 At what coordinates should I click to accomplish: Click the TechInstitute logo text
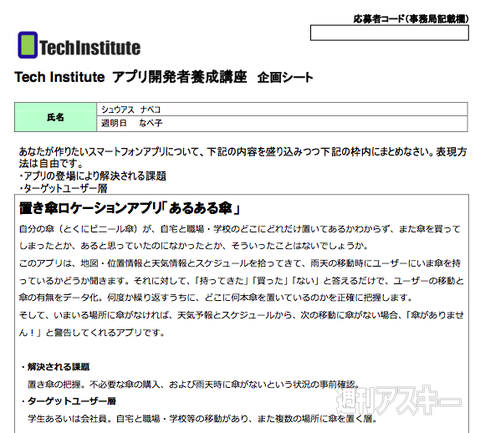[90, 47]
